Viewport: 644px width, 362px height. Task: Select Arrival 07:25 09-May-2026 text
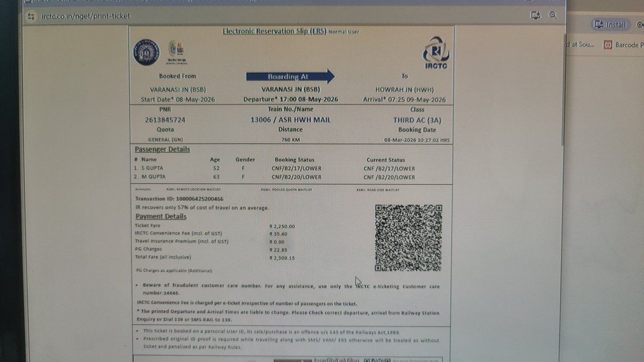[x=405, y=100]
